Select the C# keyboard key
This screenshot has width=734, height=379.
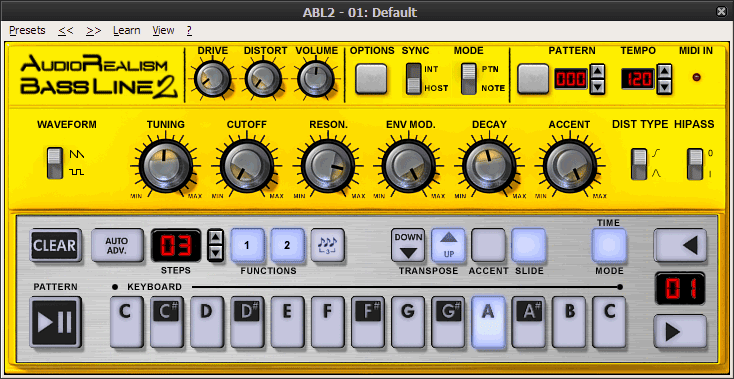coord(166,322)
